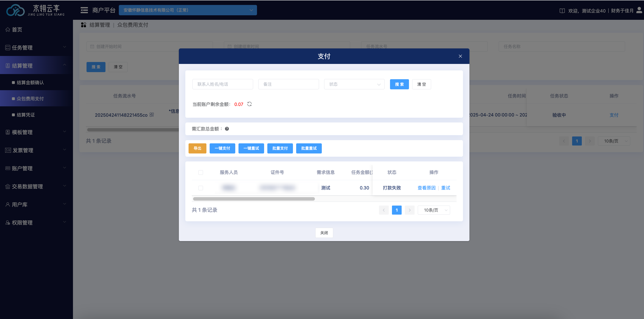Click the hamburger menu collapse icon
The height and width of the screenshot is (319, 644).
[84, 10]
